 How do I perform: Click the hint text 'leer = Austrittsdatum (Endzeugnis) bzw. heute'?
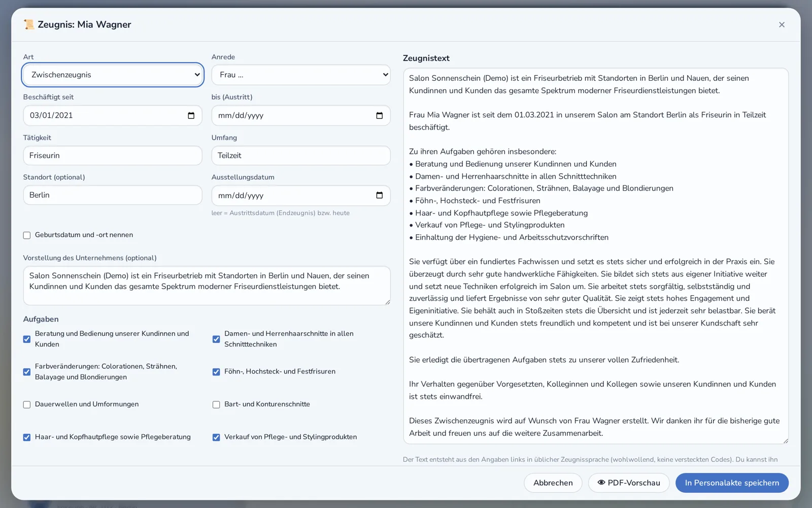click(280, 213)
